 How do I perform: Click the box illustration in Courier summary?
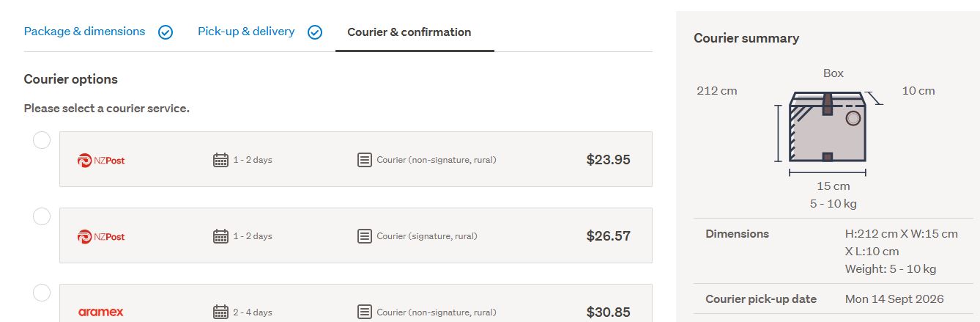pos(828,127)
